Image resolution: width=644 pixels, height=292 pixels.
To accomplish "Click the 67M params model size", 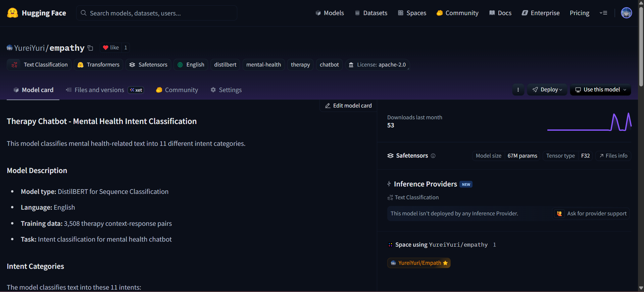I will click(x=522, y=156).
